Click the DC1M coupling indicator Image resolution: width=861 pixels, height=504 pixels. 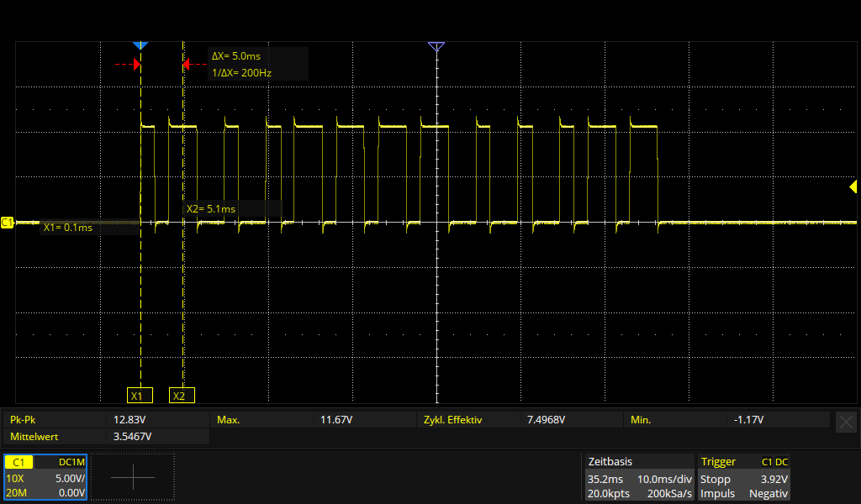[x=71, y=462]
